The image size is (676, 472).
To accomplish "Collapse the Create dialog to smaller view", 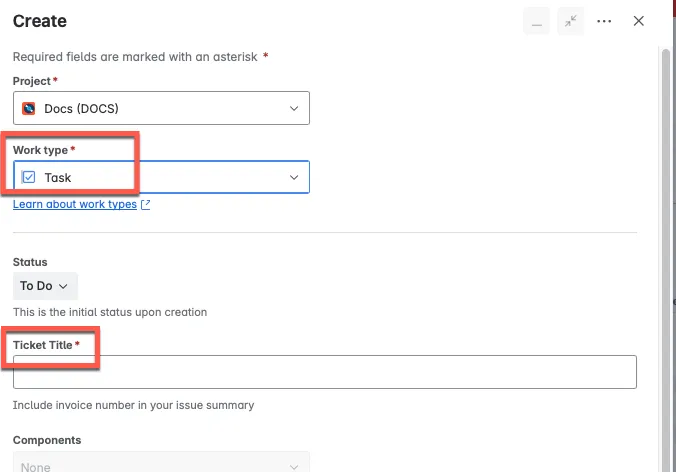I will pos(570,21).
